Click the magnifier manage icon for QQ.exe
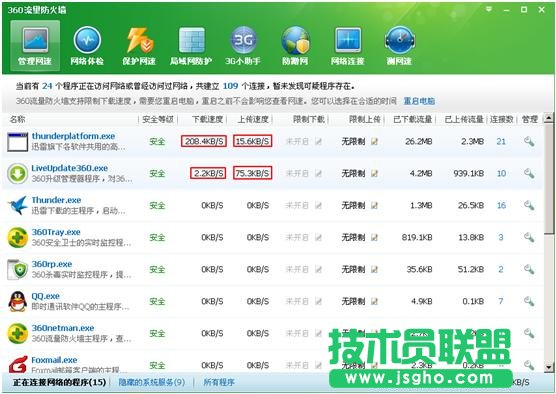The image size is (556, 394). point(529,301)
